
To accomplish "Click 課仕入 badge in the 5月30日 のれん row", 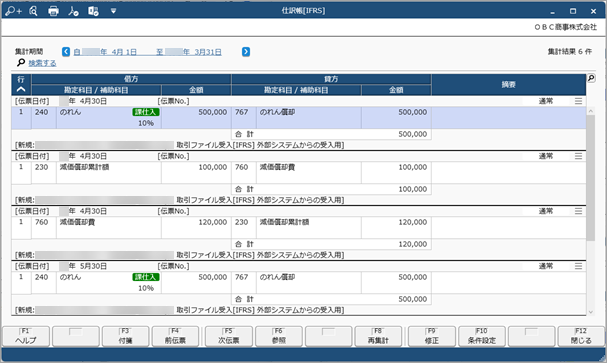I will 146,277.
